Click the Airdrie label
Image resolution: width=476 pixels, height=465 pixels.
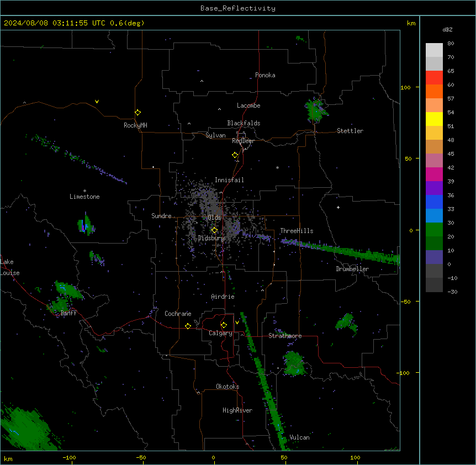coord(223,297)
